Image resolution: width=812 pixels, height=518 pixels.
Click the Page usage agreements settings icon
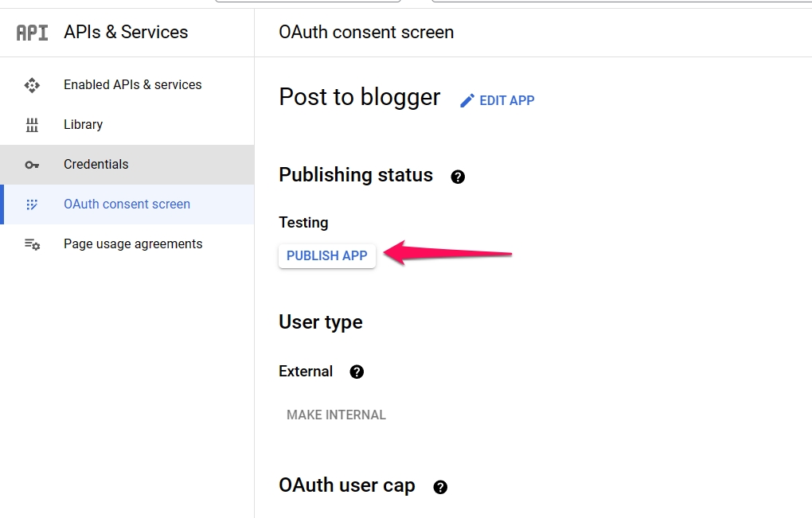coord(32,244)
